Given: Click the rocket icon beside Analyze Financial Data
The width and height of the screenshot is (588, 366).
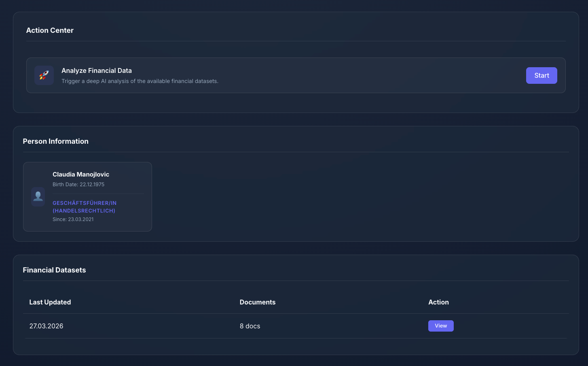Looking at the screenshot, I should (x=44, y=75).
